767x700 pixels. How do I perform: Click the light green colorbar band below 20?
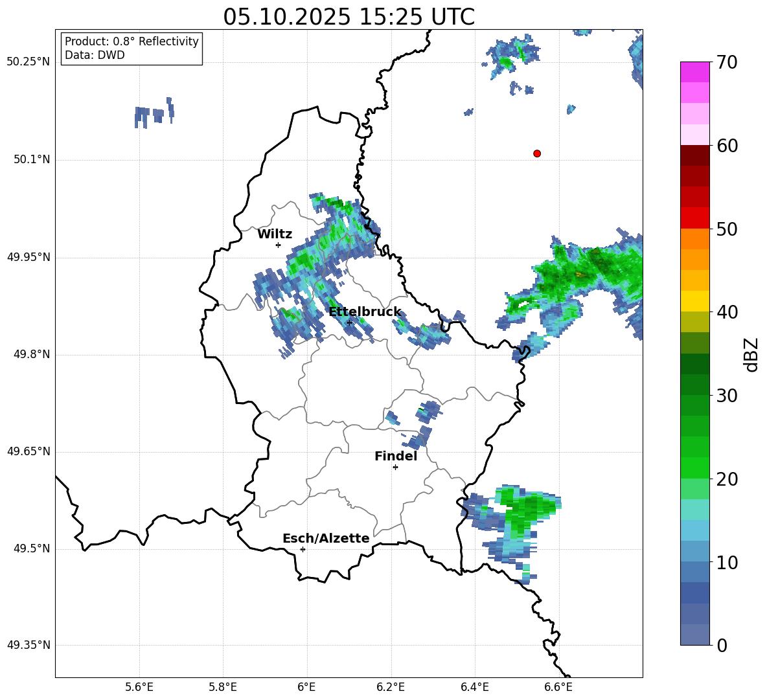(x=694, y=489)
